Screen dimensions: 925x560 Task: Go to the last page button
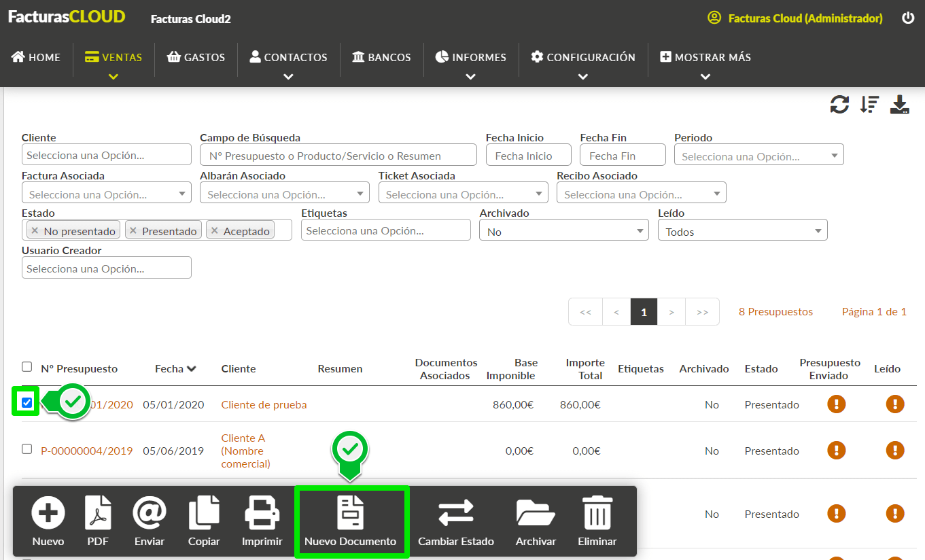point(703,312)
